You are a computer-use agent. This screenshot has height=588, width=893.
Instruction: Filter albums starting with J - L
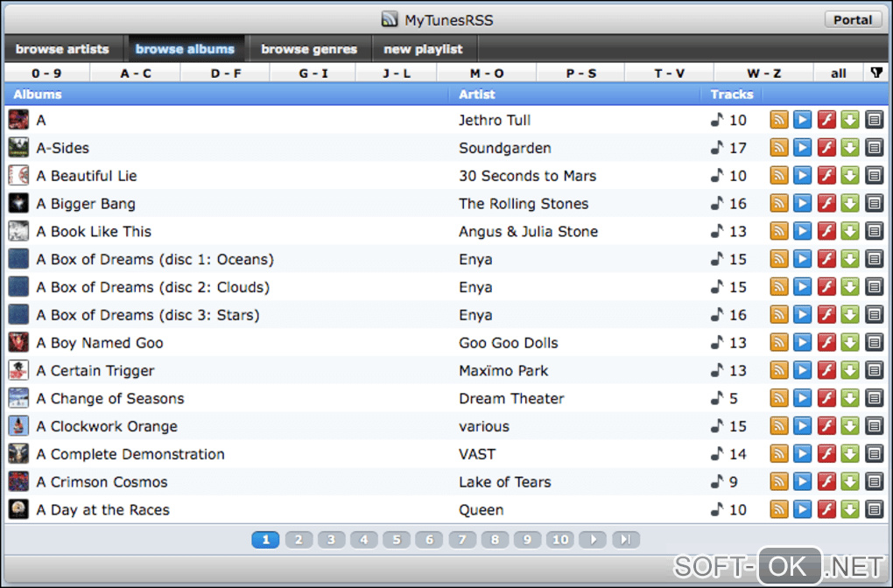397,73
